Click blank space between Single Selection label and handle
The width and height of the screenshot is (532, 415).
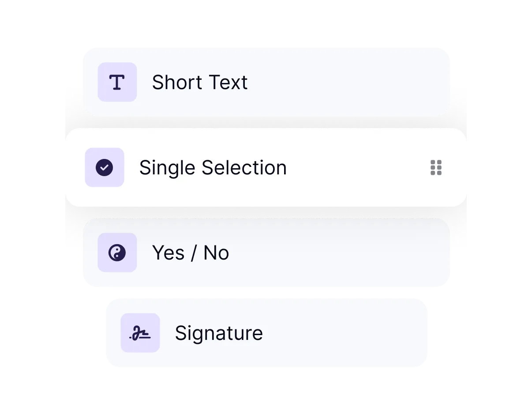pos(357,168)
